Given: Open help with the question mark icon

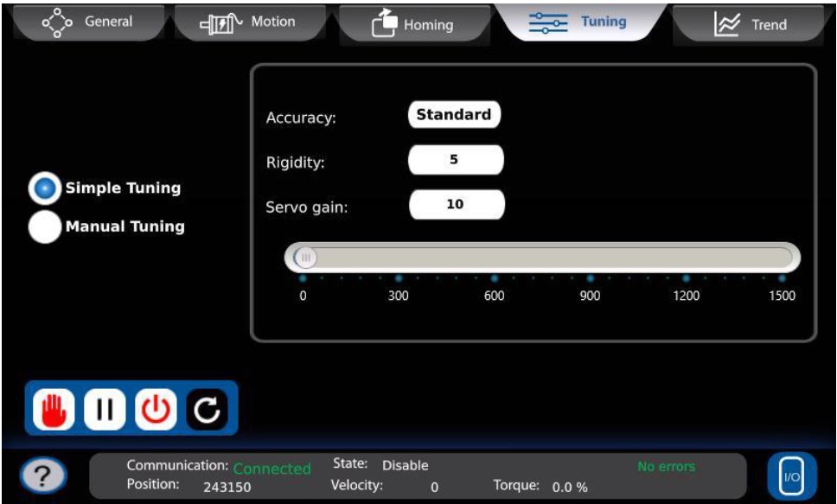Looking at the screenshot, I should [46, 476].
